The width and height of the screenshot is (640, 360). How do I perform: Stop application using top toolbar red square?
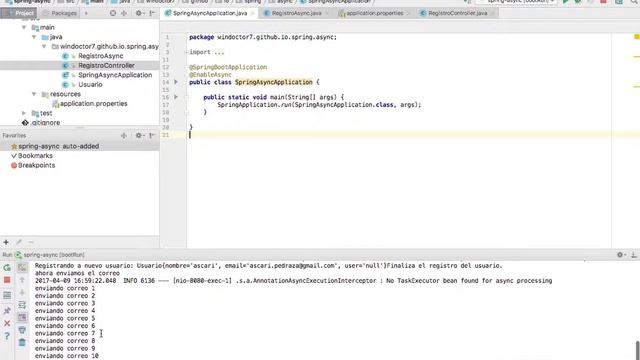click(x=603, y=2)
